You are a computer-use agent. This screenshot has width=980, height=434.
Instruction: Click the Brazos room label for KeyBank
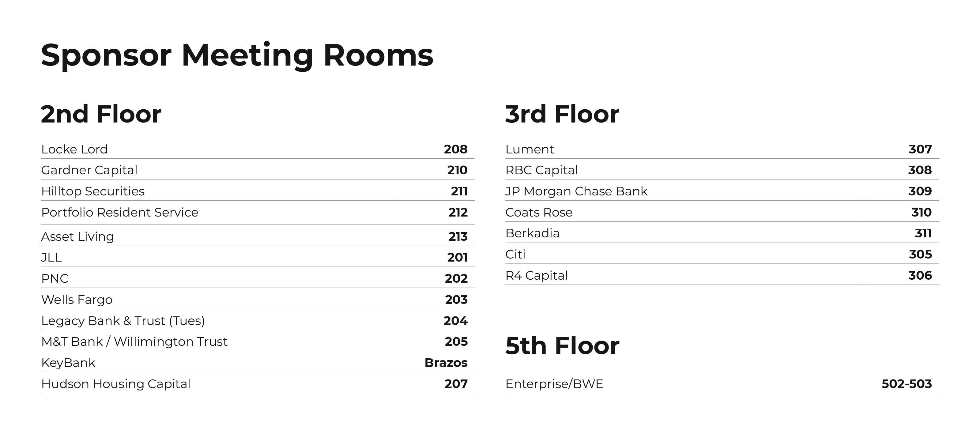446,363
